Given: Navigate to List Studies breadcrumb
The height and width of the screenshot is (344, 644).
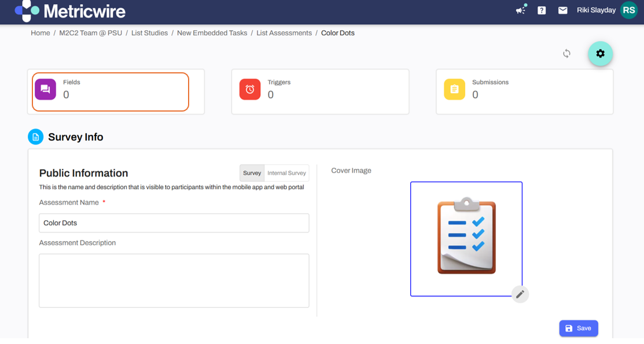Looking at the screenshot, I should tap(149, 33).
